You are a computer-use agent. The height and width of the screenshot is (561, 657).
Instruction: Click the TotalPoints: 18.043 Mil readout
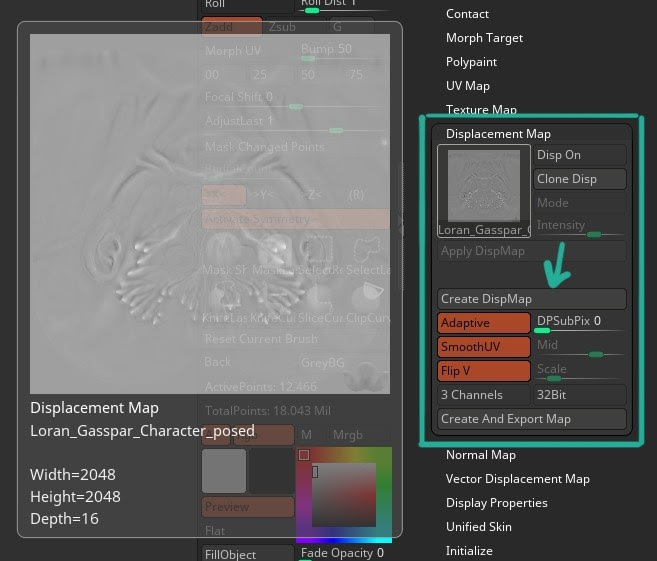(x=268, y=411)
